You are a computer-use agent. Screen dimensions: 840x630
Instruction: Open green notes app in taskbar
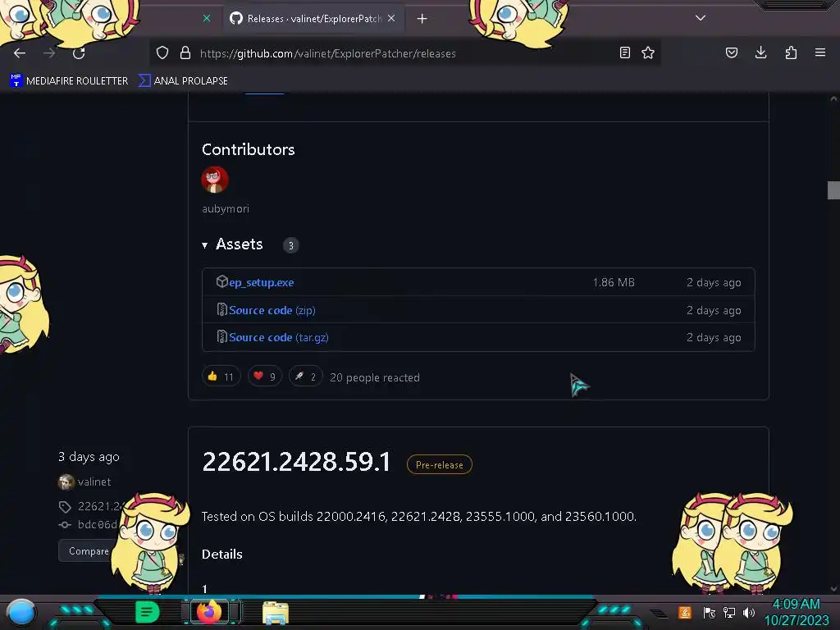[148, 612]
